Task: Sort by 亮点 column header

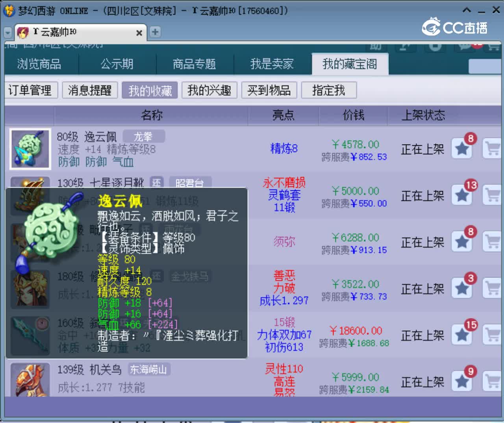Action: coord(283,115)
